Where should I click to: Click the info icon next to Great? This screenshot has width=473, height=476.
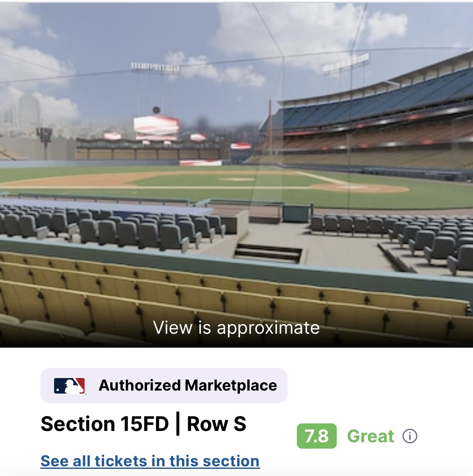[410, 436]
